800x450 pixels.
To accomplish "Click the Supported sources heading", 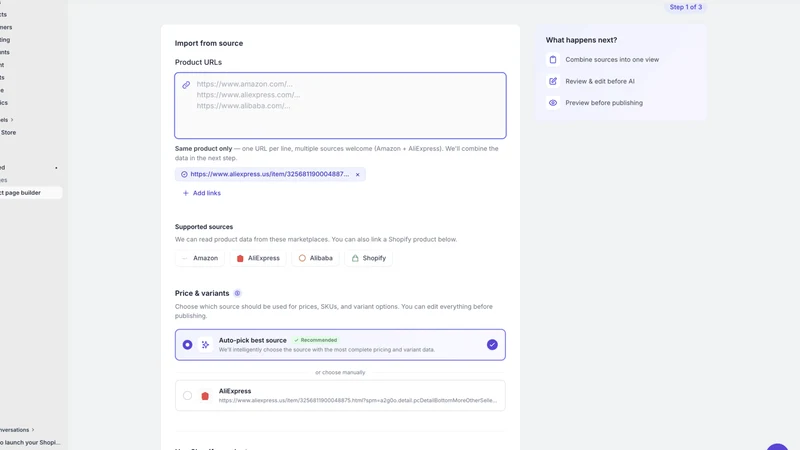I will pyautogui.click(x=204, y=227).
